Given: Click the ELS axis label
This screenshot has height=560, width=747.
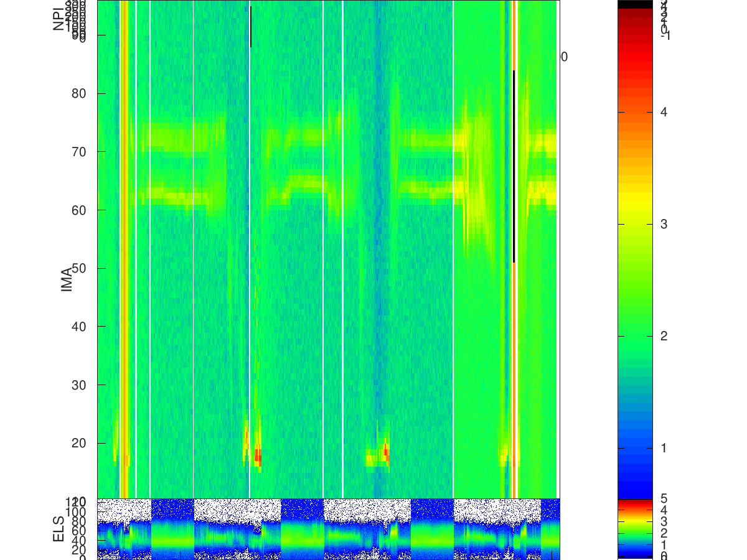Looking at the screenshot, I should coord(59,529).
